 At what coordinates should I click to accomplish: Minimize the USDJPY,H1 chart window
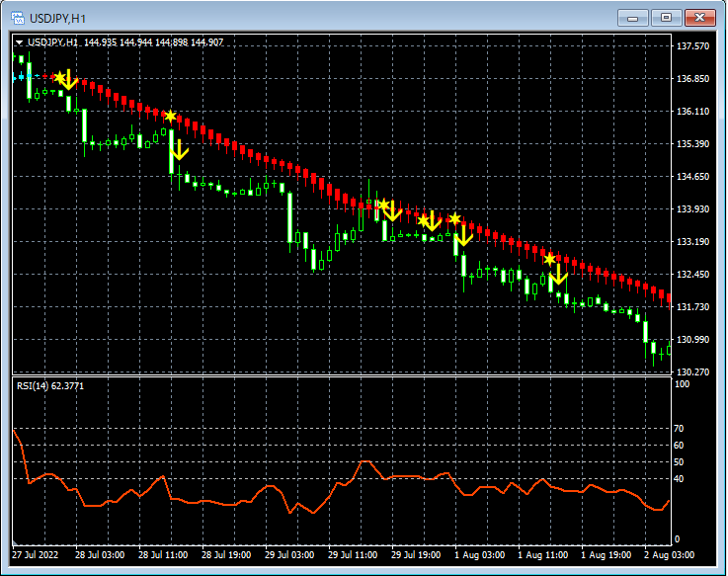[x=632, y=18]
